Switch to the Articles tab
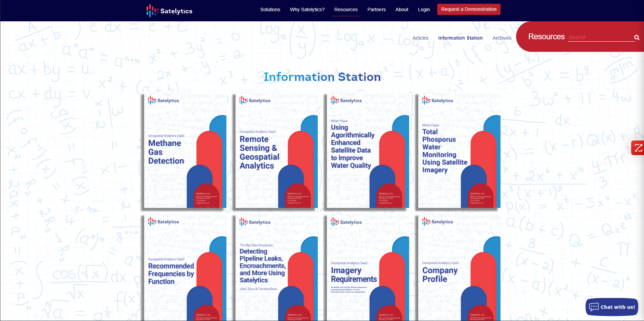Image resolution: width=644 pixels, height=321 pixels. (x=420, y=38)
